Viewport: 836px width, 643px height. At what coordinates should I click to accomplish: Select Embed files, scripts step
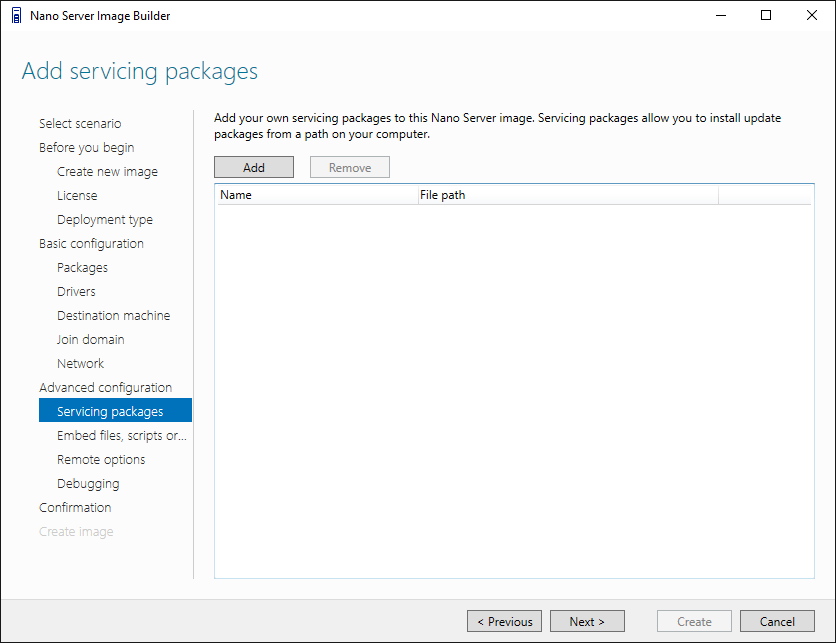point(122,435)
